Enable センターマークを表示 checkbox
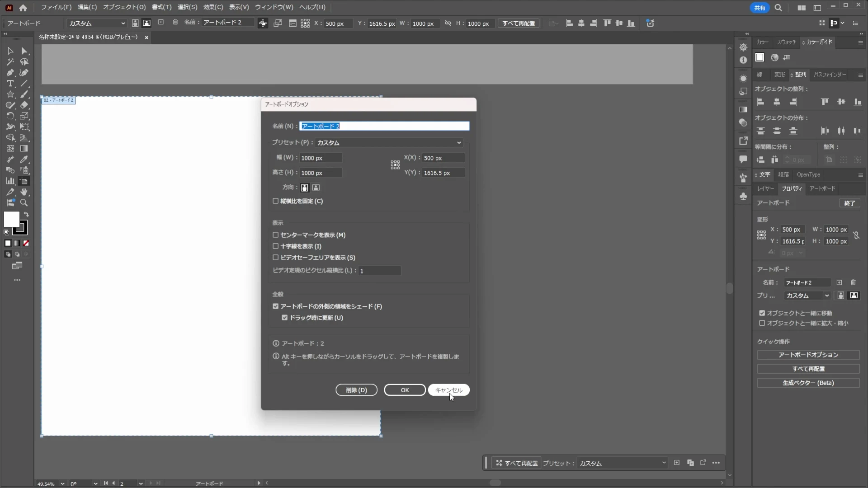868x488 pixels. click(275, 235)
